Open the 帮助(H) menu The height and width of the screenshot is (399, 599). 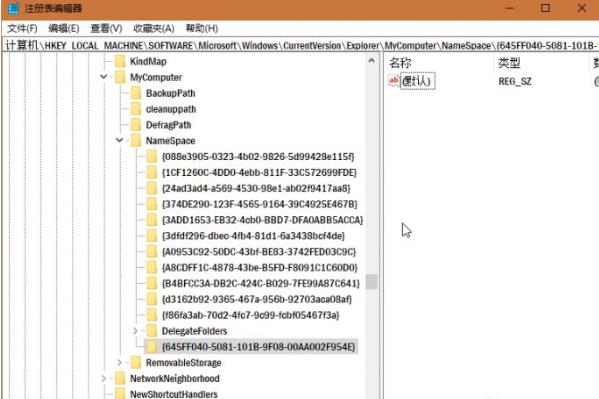pos(202,28)
